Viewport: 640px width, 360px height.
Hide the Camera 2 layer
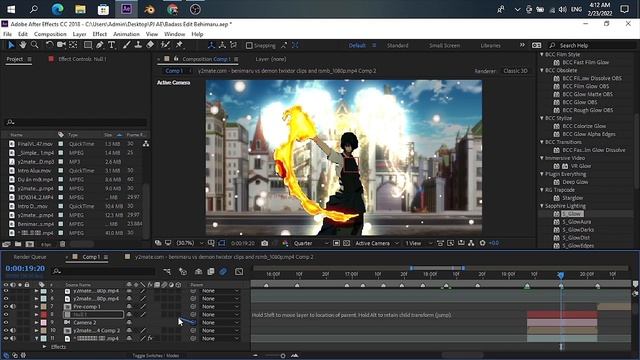coord(6,322)
